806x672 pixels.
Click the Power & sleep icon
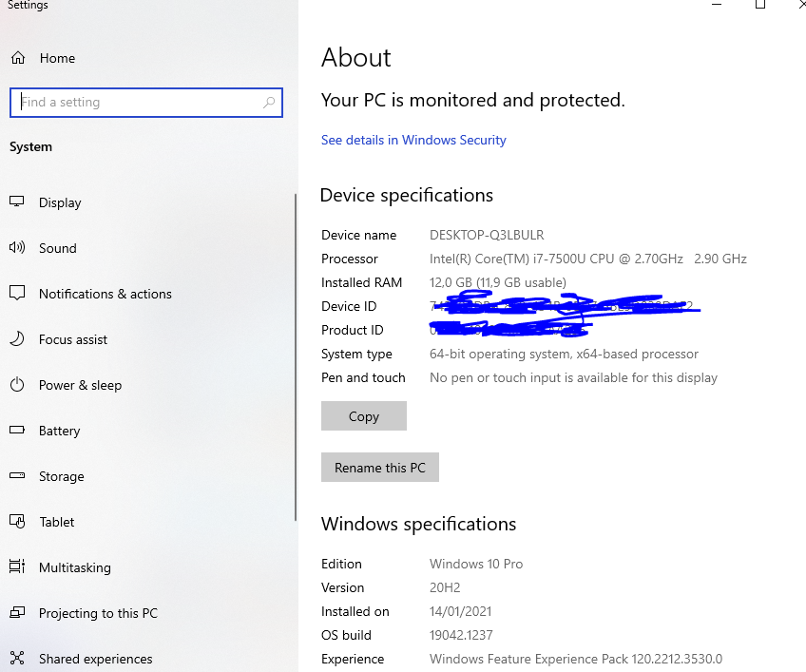(17, 385)
